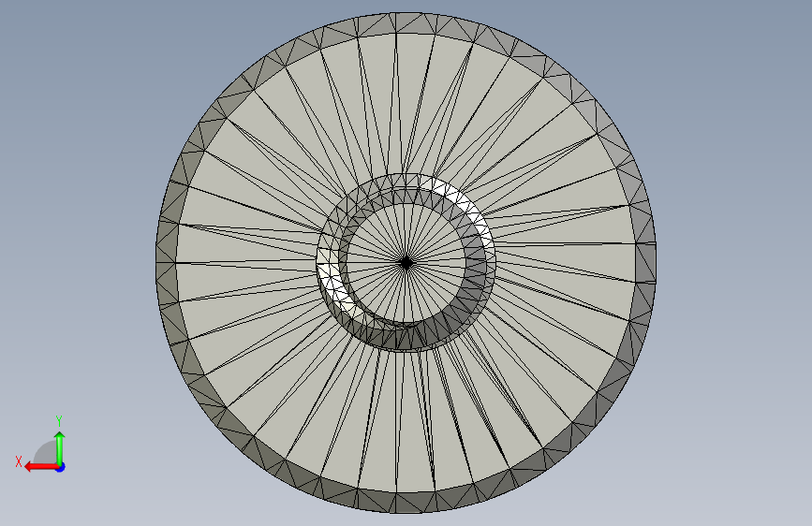The image size is (812, 526).
Task: Click the black center vertex of the mesh
Action: 406,263
